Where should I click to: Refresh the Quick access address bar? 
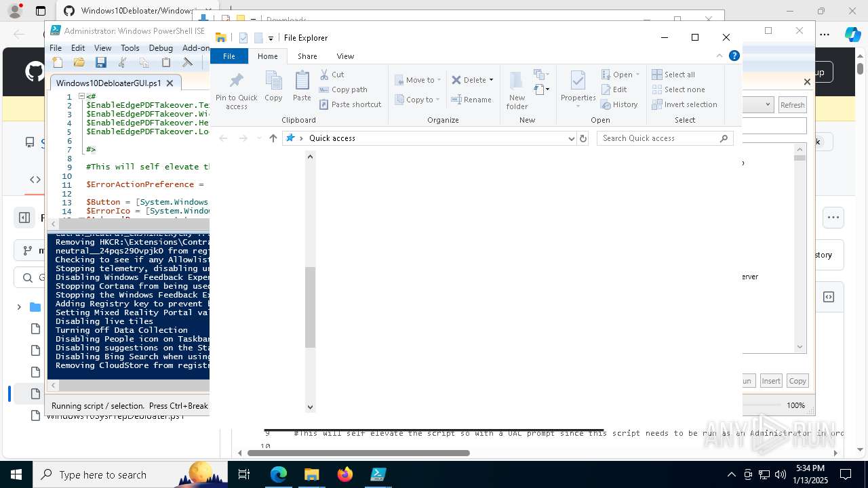coord(583,138)
